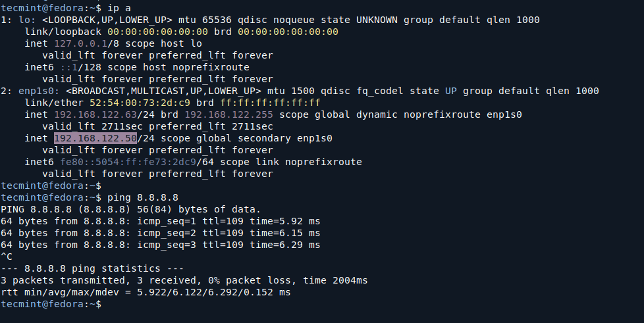Viewport: 644px width, 323px height.
Task: Click the highlighted 192.168.122.50 address
Action: [x=95, y=138]
